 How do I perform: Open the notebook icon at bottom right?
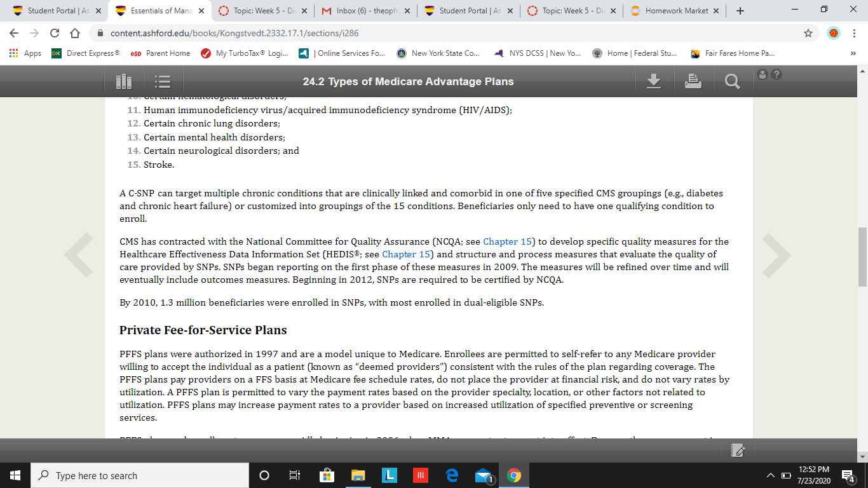coord(738,450)
